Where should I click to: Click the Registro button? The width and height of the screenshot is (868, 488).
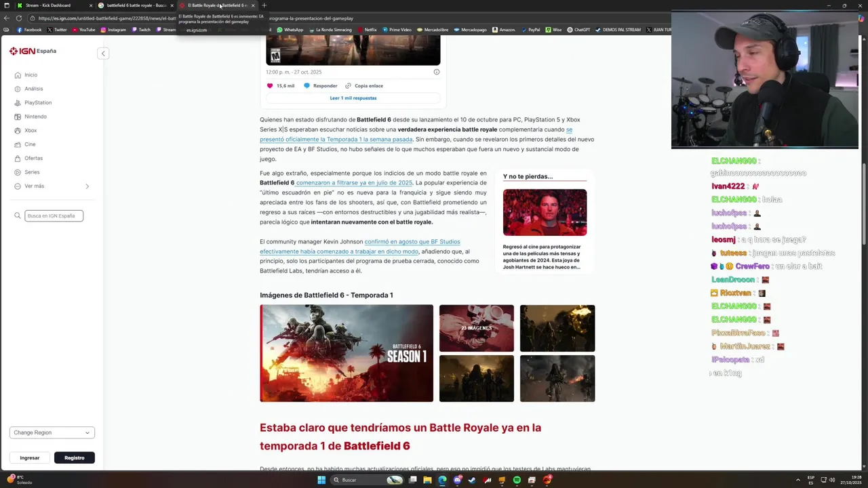75,457
